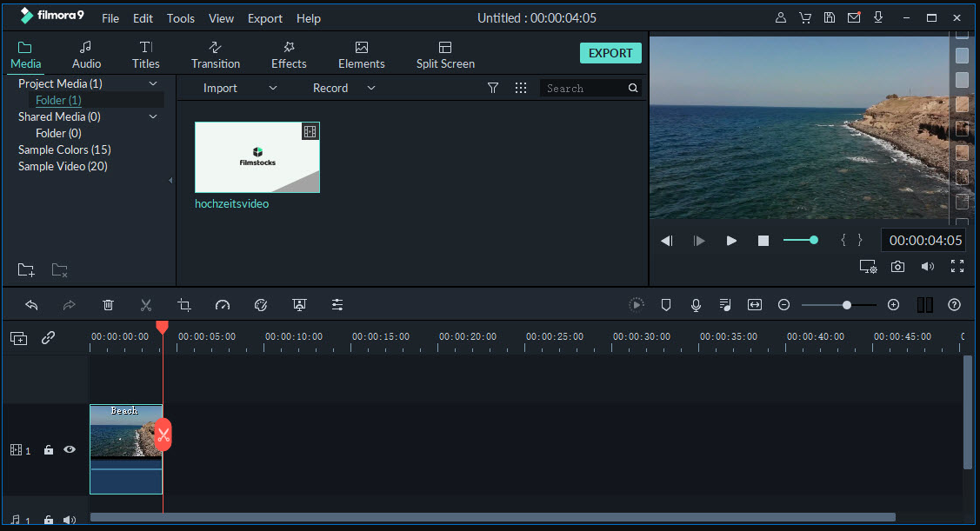The width and height of the screenshot is (980, 531).
Task: Click the green screen icon
Action: 299,305
